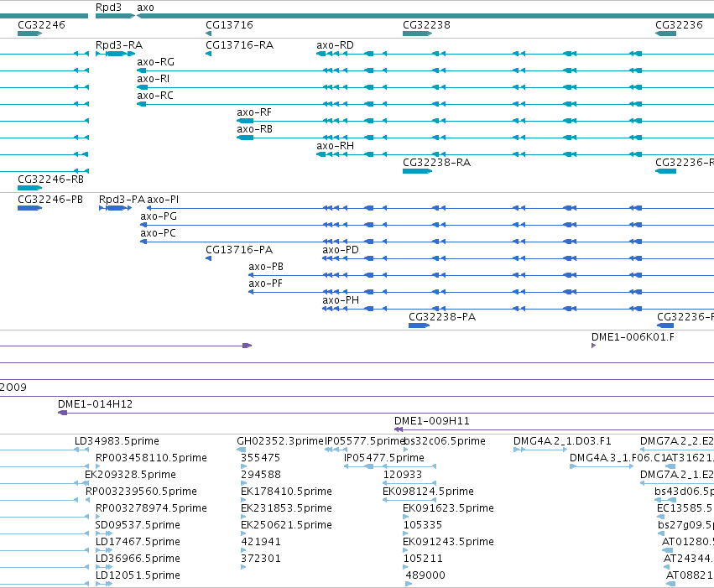Click protein axo-PF label
Viewport: 714px width, 588px height.
265,284
